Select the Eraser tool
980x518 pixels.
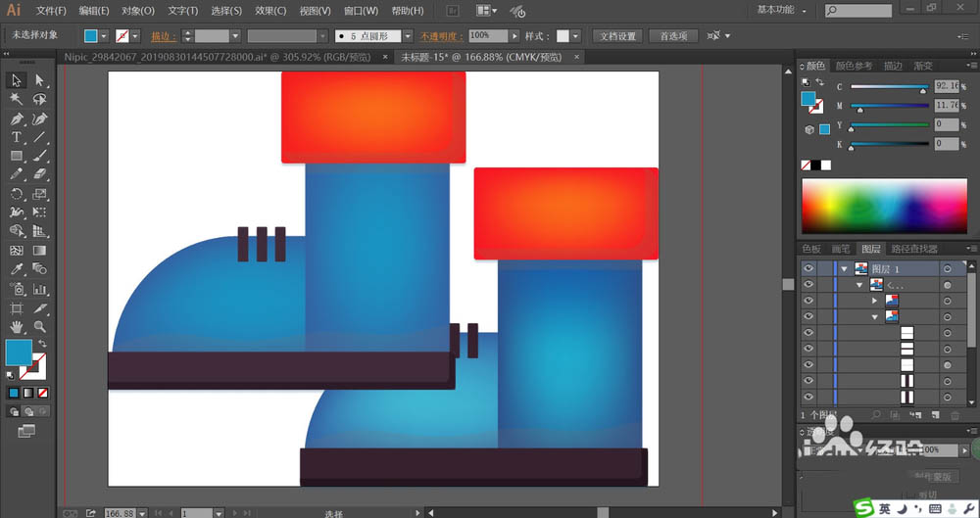tap(40, 175)
